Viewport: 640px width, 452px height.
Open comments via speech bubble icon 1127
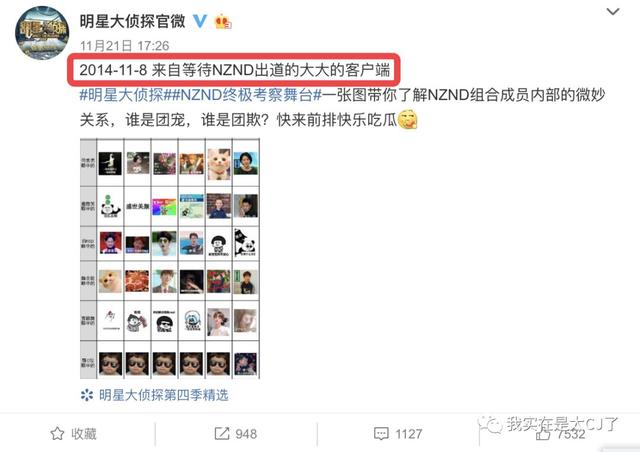pyautogui.click(x=381, y=433)
